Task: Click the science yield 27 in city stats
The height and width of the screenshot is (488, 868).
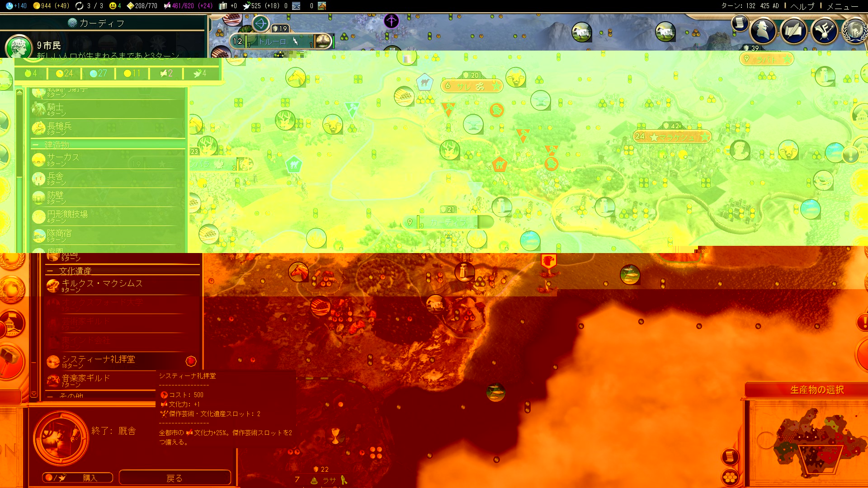Action: 98,73
